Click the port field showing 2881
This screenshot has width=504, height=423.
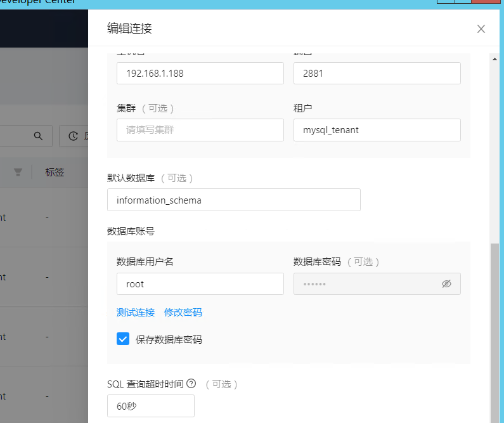point(377,74)
